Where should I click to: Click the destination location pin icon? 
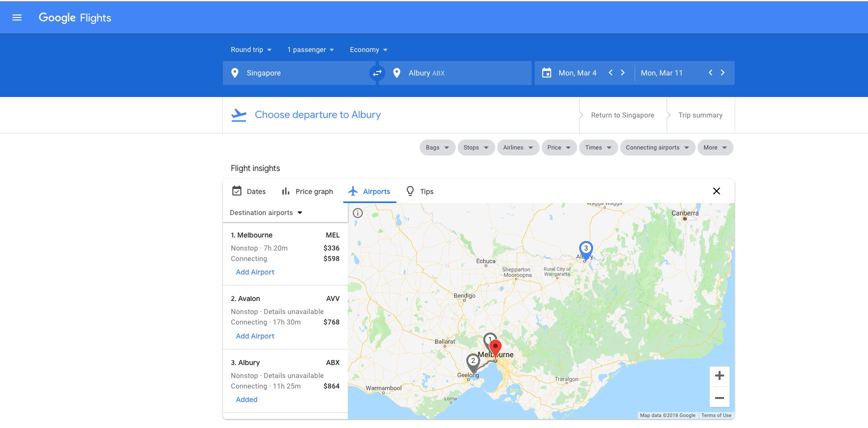pyautogui.click(x=397, y=73)
